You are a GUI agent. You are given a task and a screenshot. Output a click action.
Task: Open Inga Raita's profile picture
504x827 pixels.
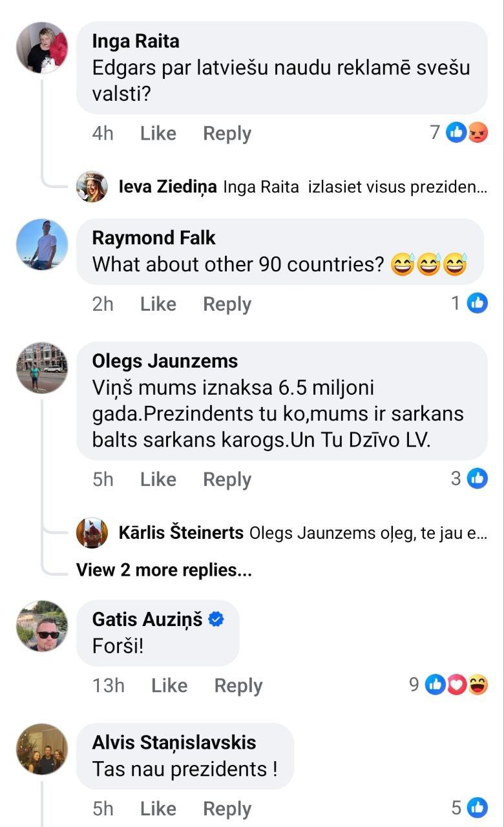42,48
